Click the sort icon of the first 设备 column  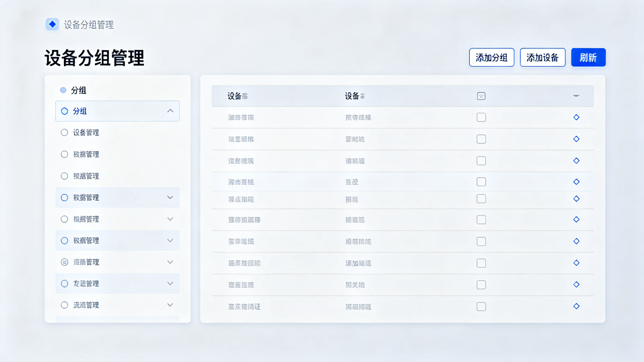pyautogui.click(x=245, y=96)
